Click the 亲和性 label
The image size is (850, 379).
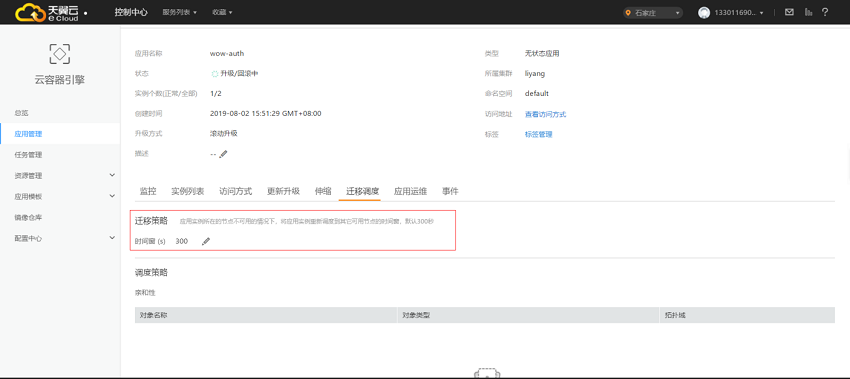[x=145, y=293]
